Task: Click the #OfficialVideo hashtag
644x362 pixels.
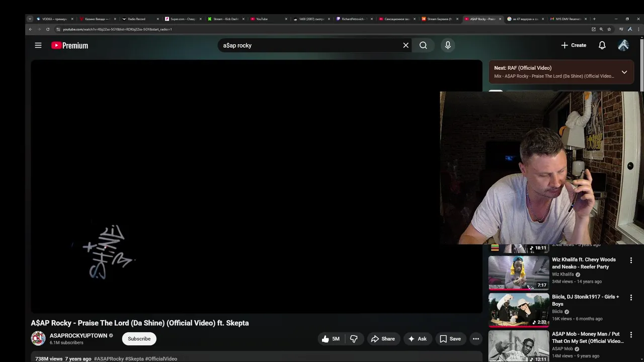Action: coord(161,359)
